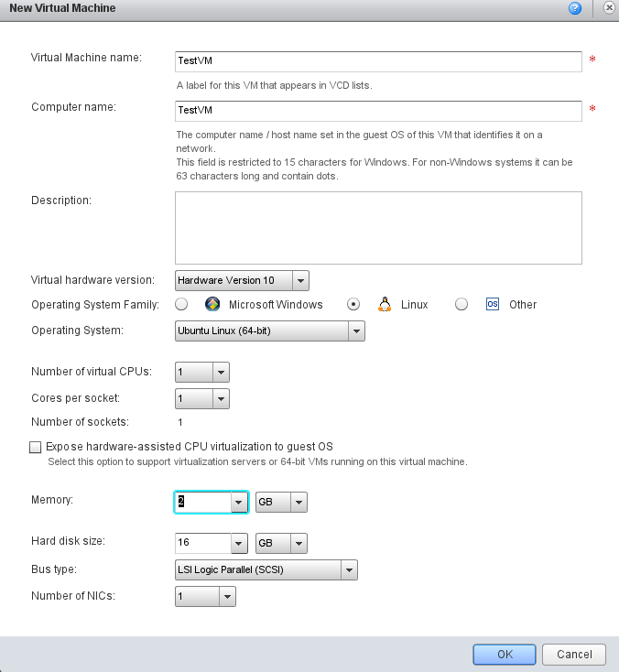Expand the Operating System dropdown
Image resolution: width=619 pixels, height=672 pixels.
coord(356,331)
